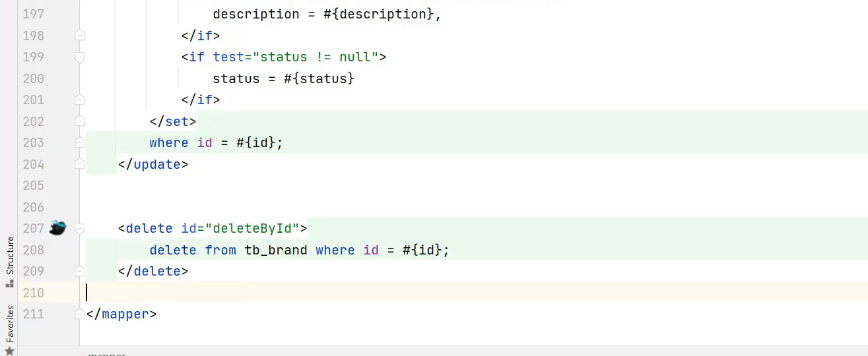Open the Structure tool window tab
This screenshot has width=868, height=356.
click(10, 256)
